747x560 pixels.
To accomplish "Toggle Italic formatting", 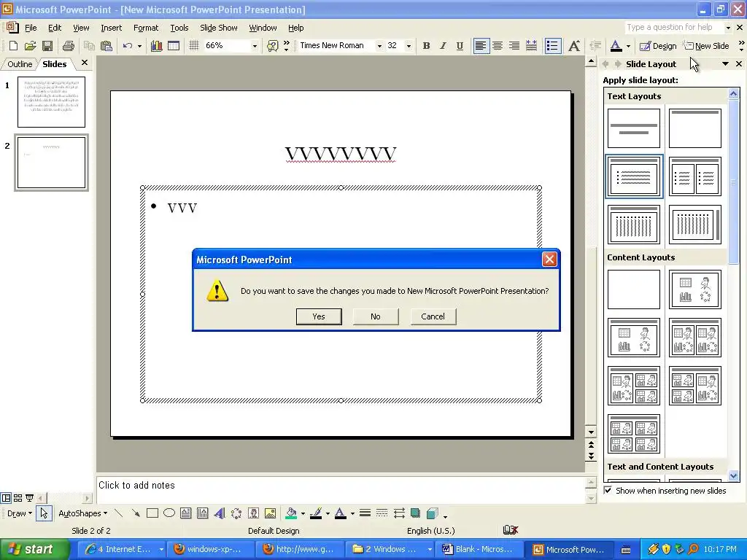I will 443,46.
